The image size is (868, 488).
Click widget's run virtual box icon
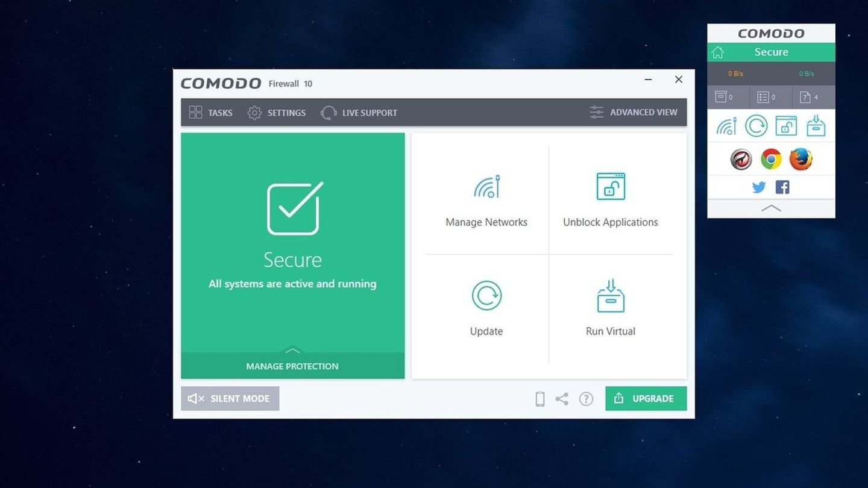coord(816,126)
